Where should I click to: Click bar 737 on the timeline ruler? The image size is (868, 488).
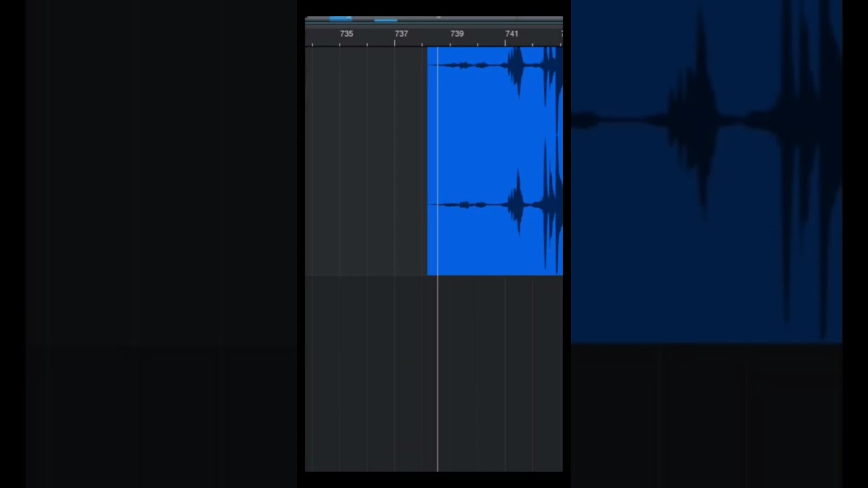pos(401,33)
